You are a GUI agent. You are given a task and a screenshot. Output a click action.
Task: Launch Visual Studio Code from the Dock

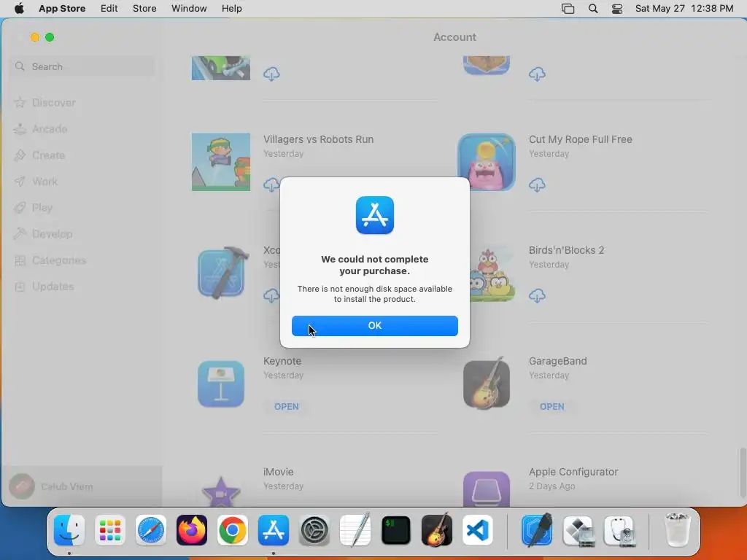[477, 530]
